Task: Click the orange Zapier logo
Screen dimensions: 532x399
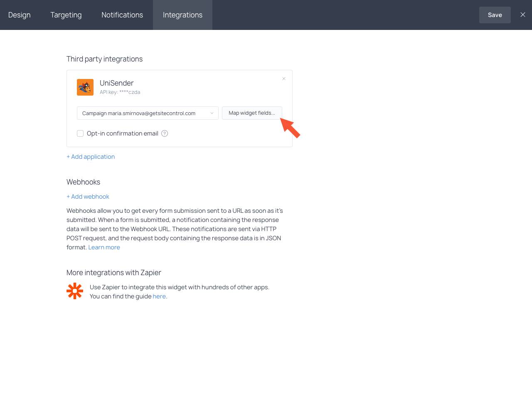Action: 75,291
